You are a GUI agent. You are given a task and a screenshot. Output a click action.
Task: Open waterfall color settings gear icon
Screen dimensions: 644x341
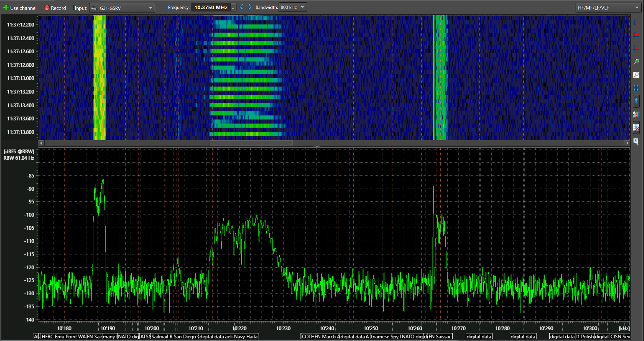636,114
